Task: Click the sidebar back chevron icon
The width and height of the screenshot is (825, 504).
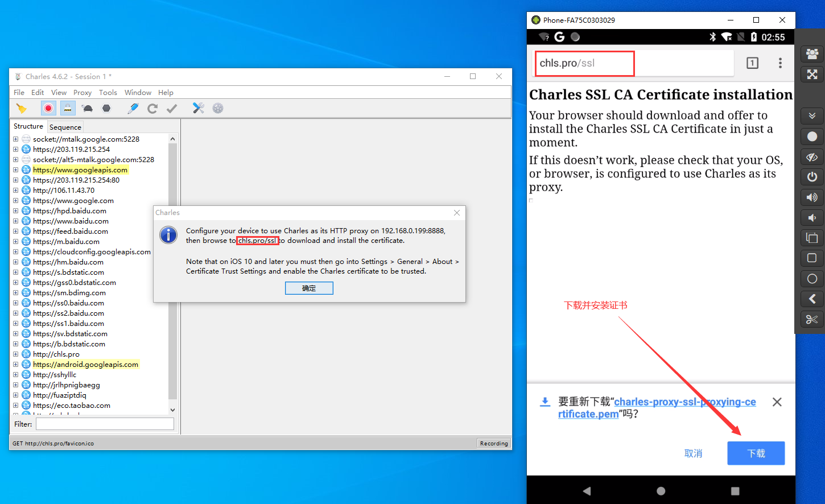Action: (812, 299)
